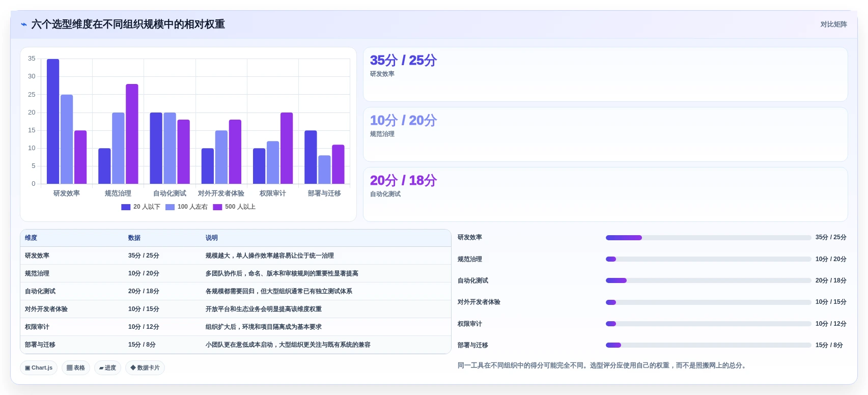Click the tallest 研发效率 dark blue bar
This screenshot has width=868, height=395.
click(x=53, y=121)
